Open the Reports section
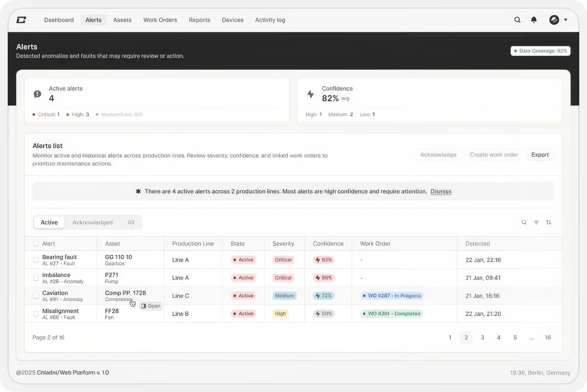 click(200, 20)
